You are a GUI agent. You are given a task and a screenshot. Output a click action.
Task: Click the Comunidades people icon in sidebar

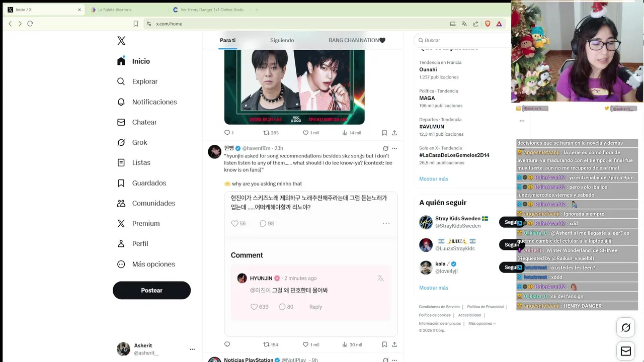(121, 203)
